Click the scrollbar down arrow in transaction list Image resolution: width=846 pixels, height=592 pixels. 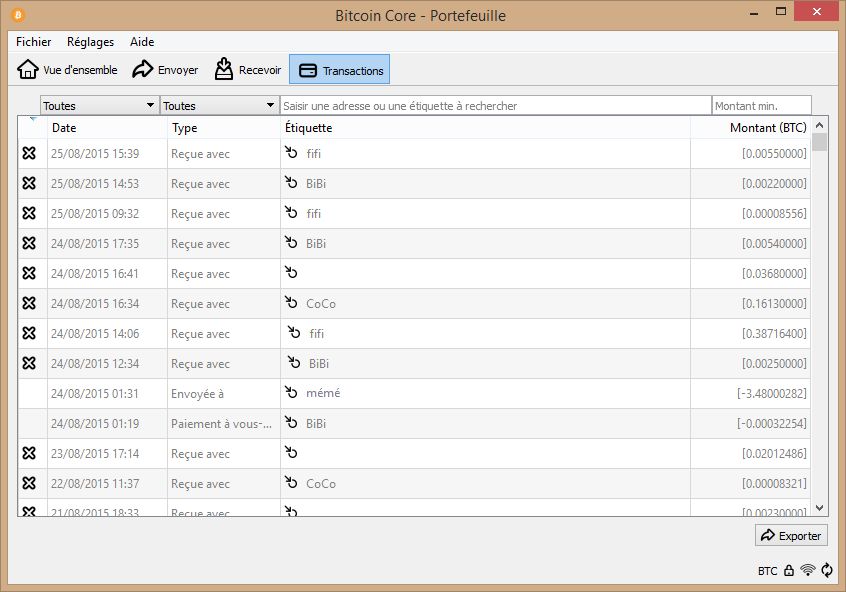[820, 508]
